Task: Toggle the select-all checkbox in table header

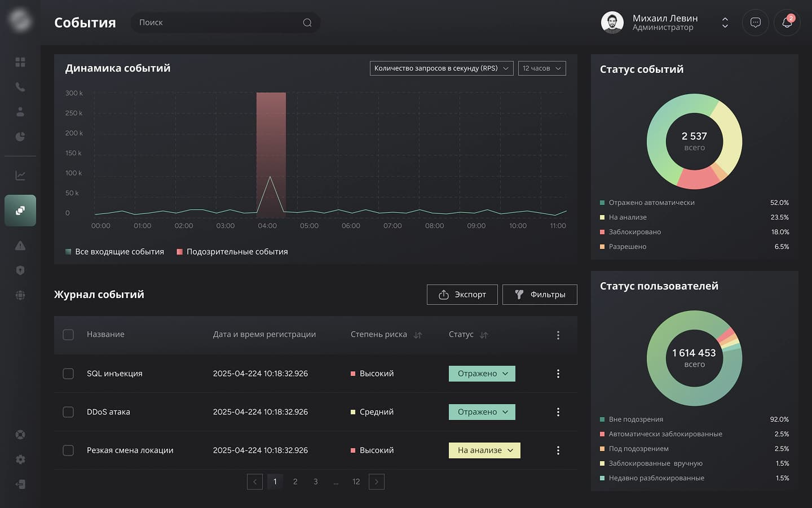Action: (68, 335)
